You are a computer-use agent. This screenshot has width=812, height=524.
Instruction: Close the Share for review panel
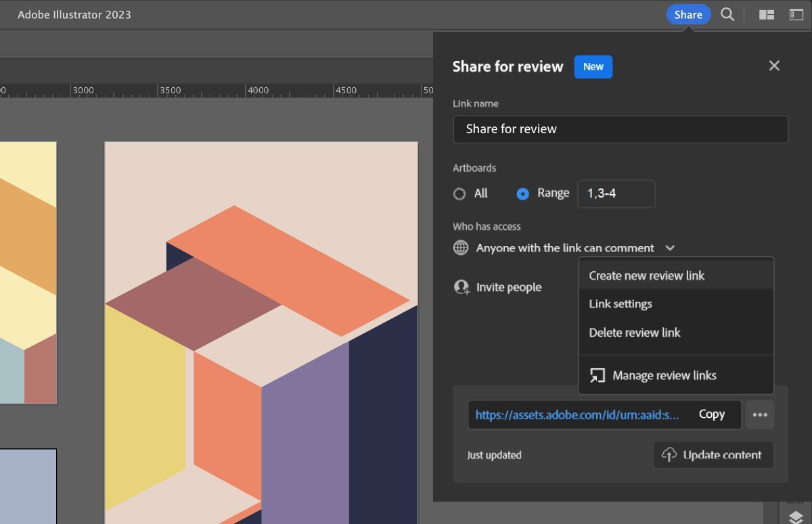pos(774,66)
